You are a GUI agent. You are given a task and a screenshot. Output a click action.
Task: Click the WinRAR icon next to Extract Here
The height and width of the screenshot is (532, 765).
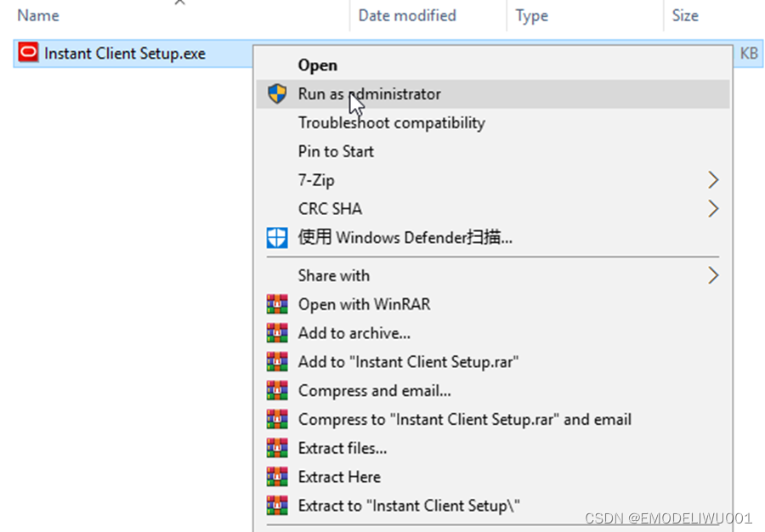(x=277, y=477)
